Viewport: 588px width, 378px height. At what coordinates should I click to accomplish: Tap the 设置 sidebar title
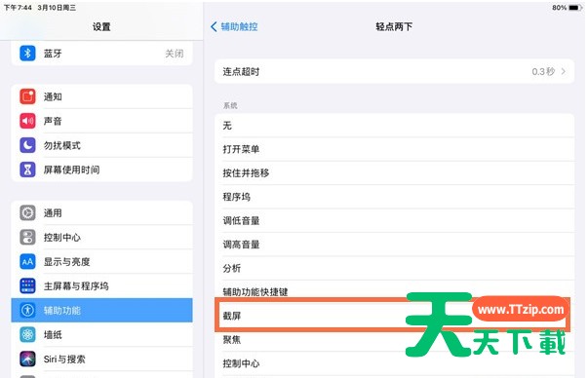101,26
